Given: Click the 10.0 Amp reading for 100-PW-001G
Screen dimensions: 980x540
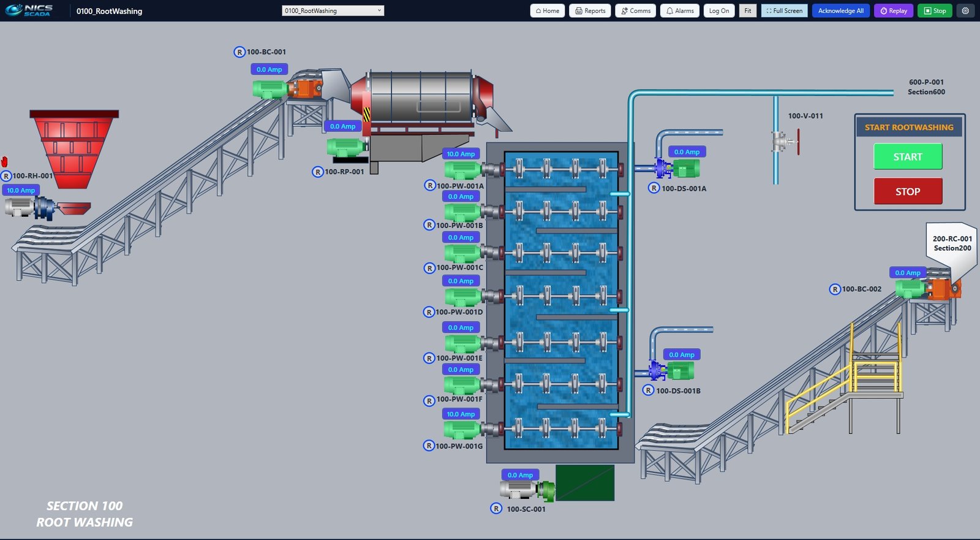Looking at the screenshot, I should click(461, 414).
